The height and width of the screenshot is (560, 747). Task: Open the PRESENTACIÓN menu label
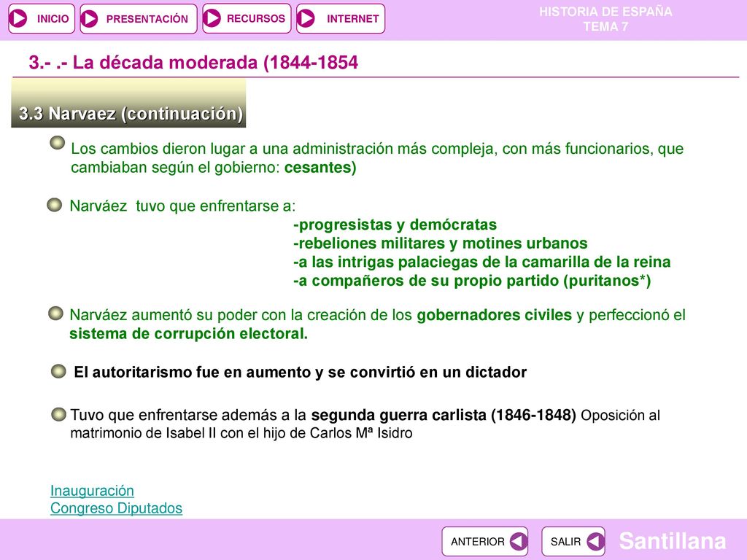point(147,19)
